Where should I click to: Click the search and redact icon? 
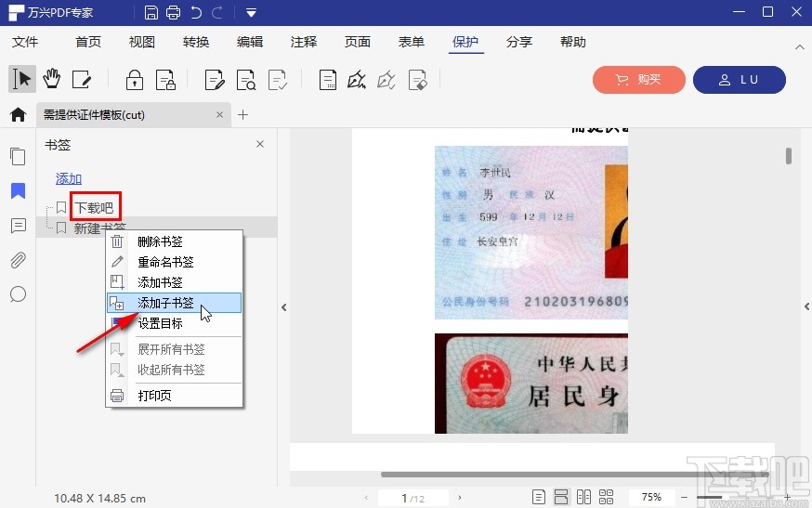pos(246,80)
